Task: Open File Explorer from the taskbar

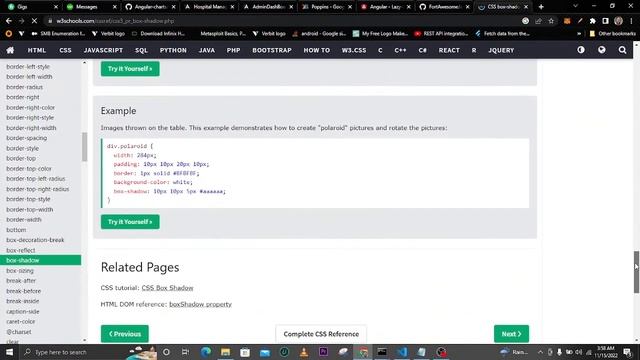Action: 225,352
